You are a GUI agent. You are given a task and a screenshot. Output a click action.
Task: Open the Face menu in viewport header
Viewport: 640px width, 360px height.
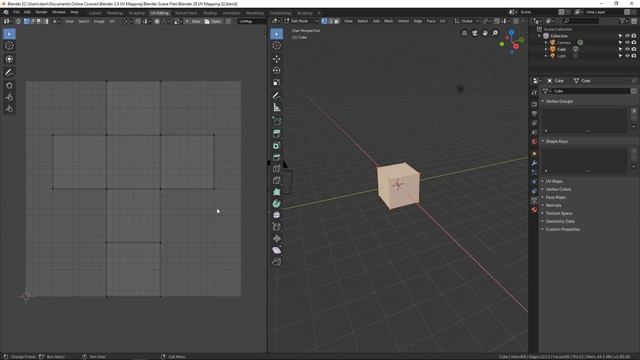click(431, 21)
